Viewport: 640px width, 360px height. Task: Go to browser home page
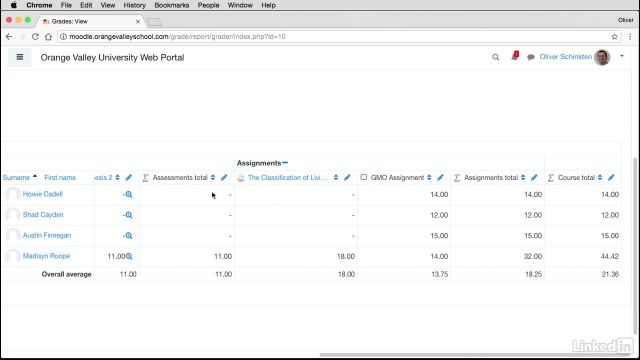pyautogui.click(x=48, y=37)
